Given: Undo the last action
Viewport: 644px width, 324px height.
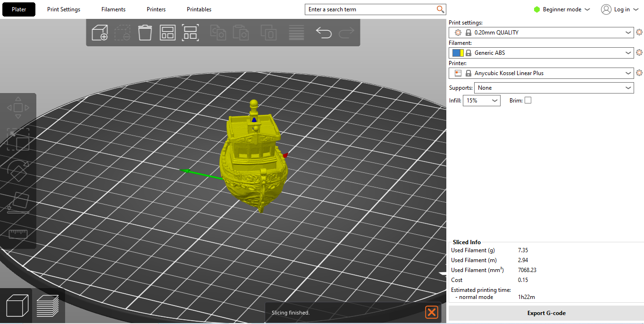Looking at the screenshot, I should pyautogui.click(x=324, y=33).
